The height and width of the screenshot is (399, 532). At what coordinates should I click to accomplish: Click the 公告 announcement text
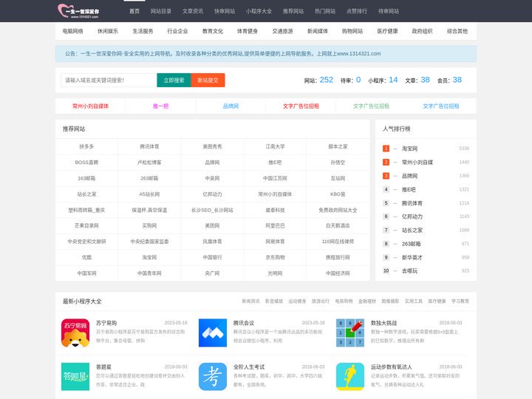(x=223, y=54)
